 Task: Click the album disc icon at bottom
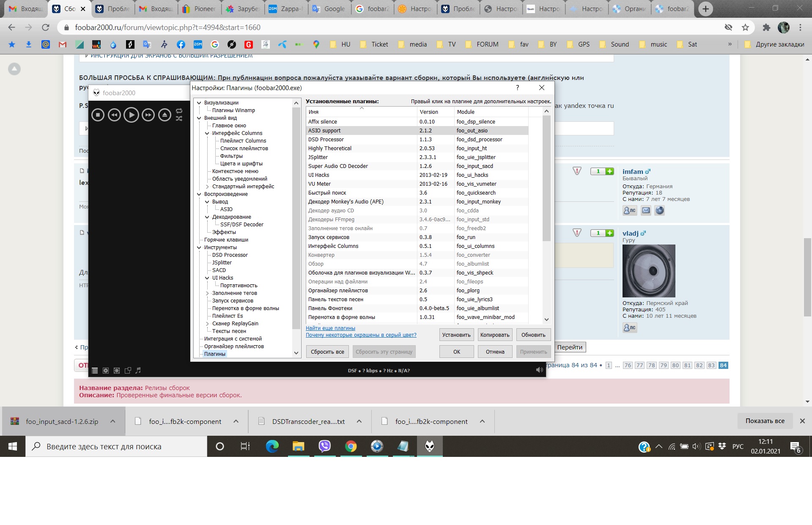[106, 371]
